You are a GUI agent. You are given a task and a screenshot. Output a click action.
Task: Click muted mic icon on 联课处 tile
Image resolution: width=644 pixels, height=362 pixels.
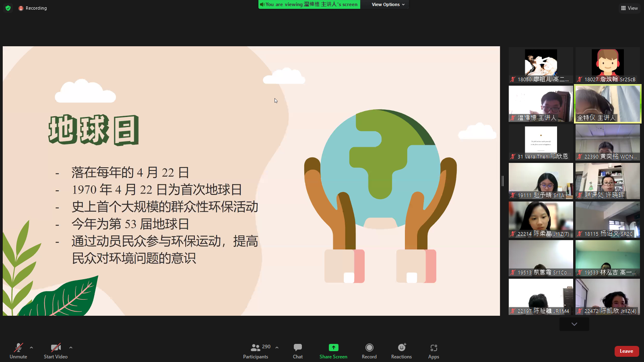(x=580, y=195)
